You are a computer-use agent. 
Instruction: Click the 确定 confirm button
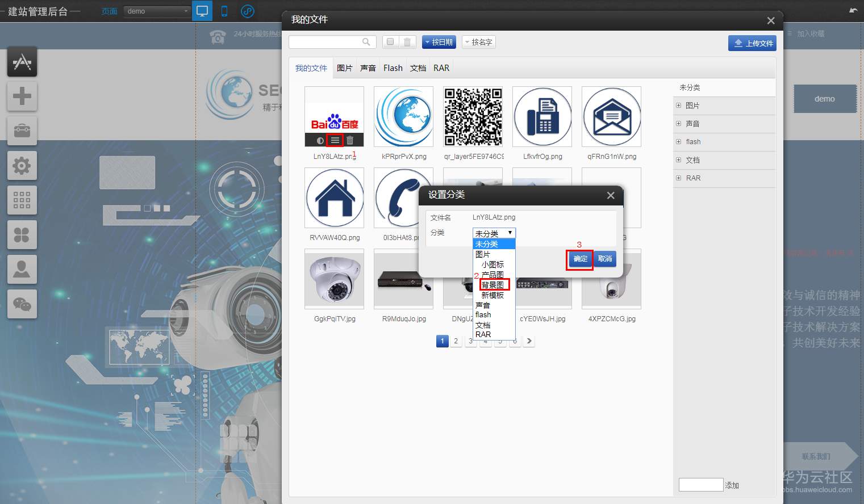[x=581, y=259]
